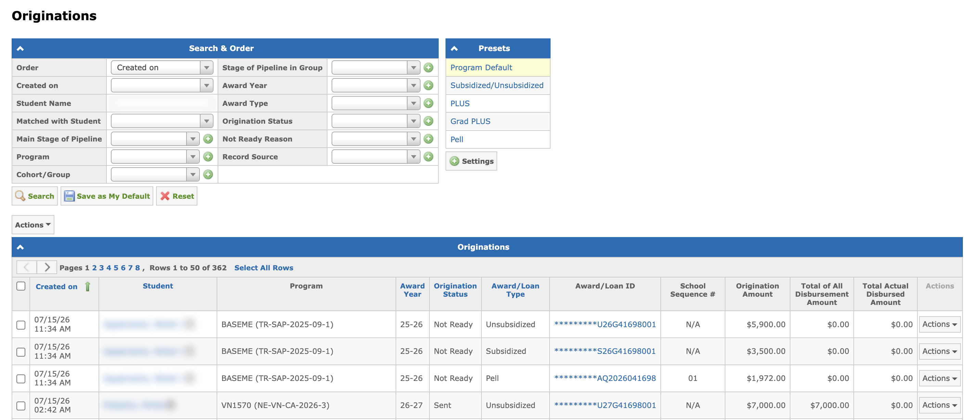Open Actions menu for the $1,972.00 origination row

(x=940, y=379)
